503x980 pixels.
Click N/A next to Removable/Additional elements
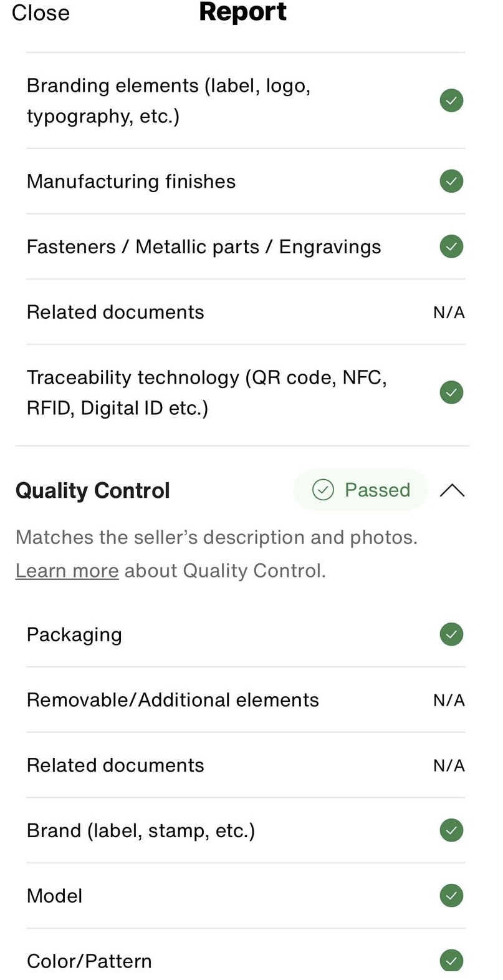(449, 700)
